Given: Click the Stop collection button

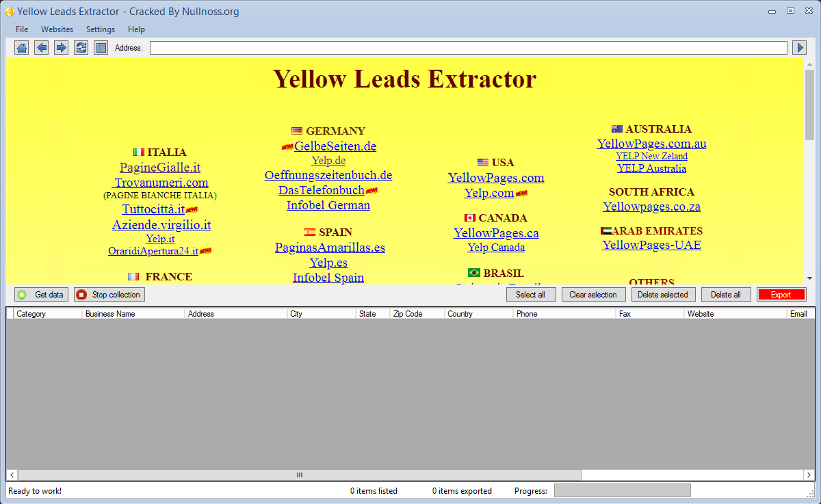Looking at the screenshot, I should click(109, 295).
